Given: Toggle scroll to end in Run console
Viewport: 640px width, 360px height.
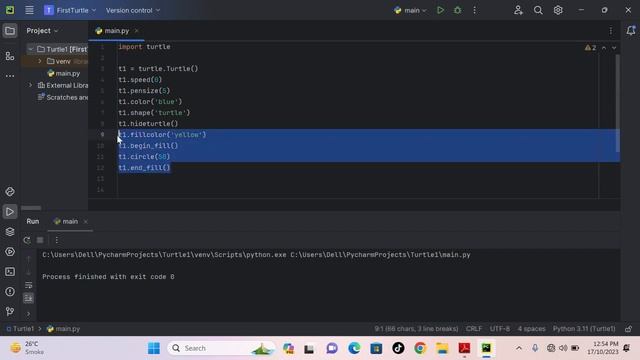Looking at the screenshot, I should pyautogui.click(x=29, y=298).
